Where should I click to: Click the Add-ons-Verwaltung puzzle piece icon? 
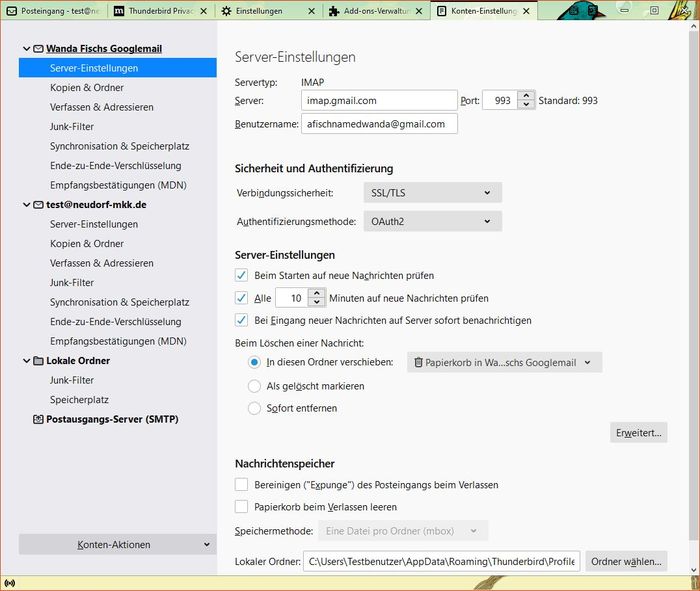coord(334,11)
